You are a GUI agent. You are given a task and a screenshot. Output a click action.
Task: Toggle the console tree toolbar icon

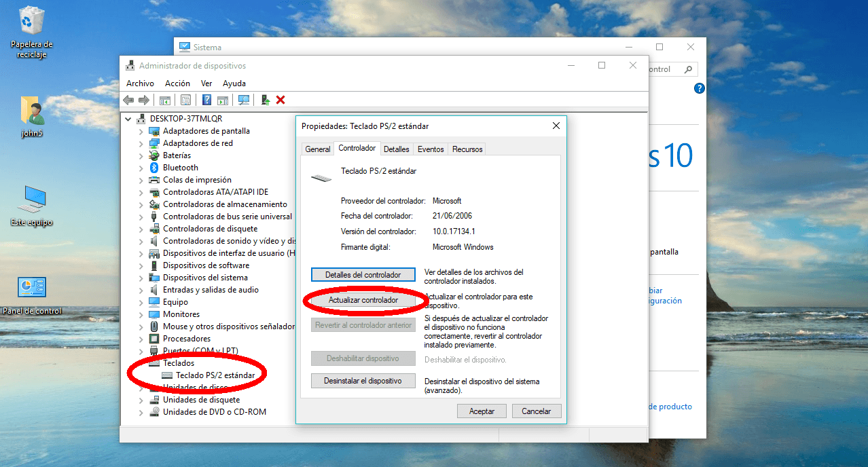point(164,100)
